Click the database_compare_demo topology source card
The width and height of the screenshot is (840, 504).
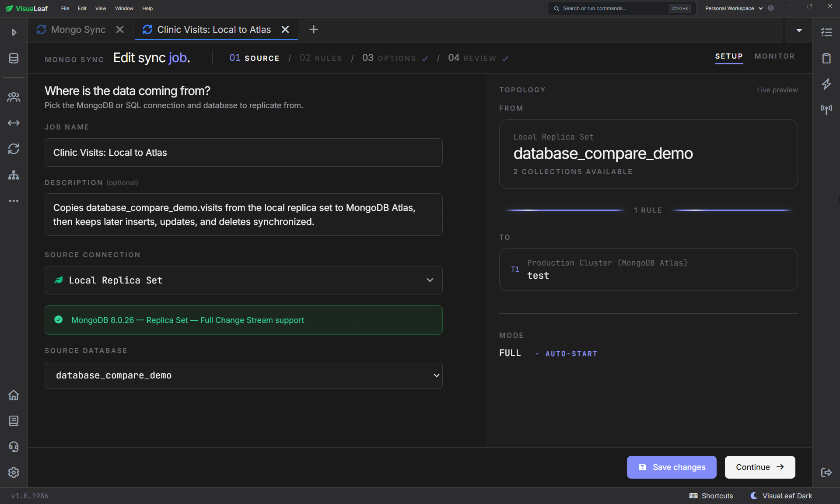point(648,154)
